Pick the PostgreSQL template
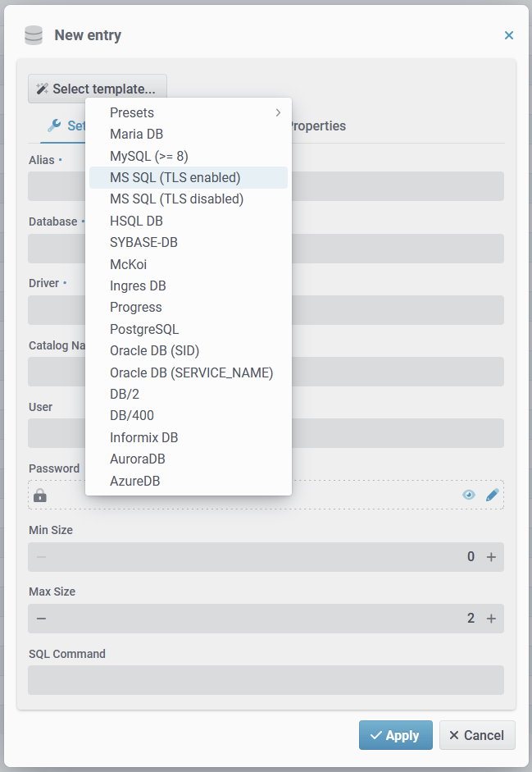The height and width of the screenshot is (772, 532). tap(189, 329)
